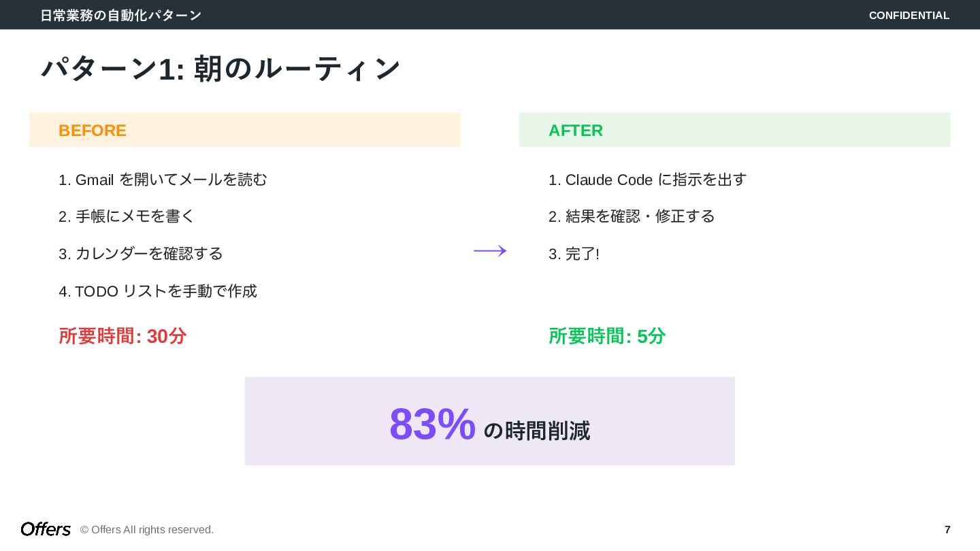Select the 完了! step
Viewport: 980px width, 551px height.
coord(574,254)
